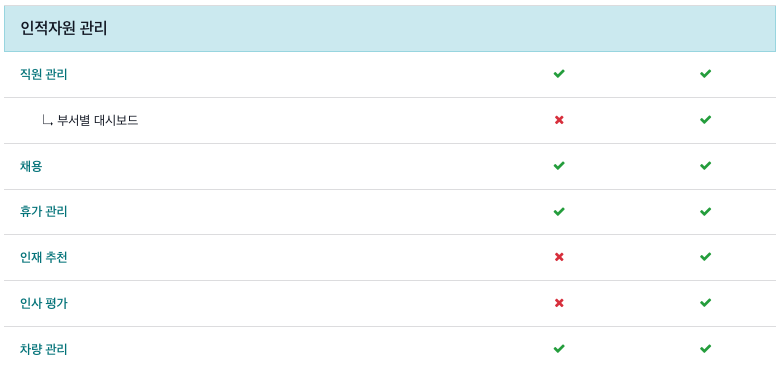Click red X icon for 인재 추천

(x=559, y=257)
